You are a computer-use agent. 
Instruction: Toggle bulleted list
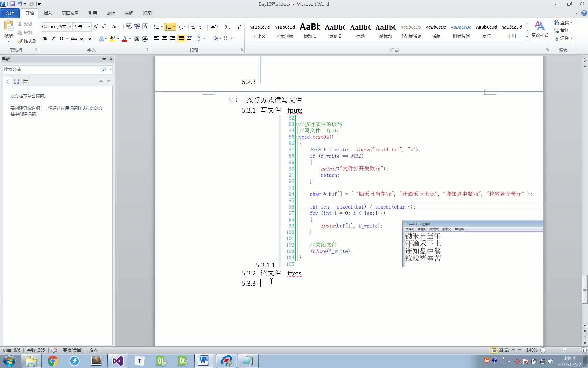tap(156, 27)
